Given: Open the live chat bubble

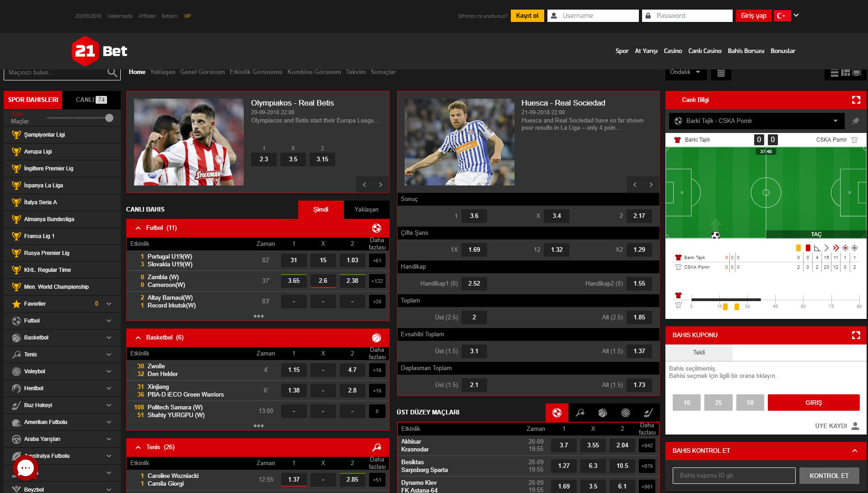Looking at the screenshot, I should pyautogui.click(x=25, y=468).
